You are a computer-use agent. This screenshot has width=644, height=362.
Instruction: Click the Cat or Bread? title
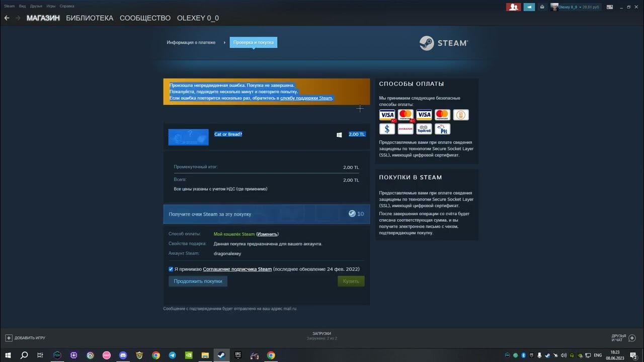tap(228, 135)
